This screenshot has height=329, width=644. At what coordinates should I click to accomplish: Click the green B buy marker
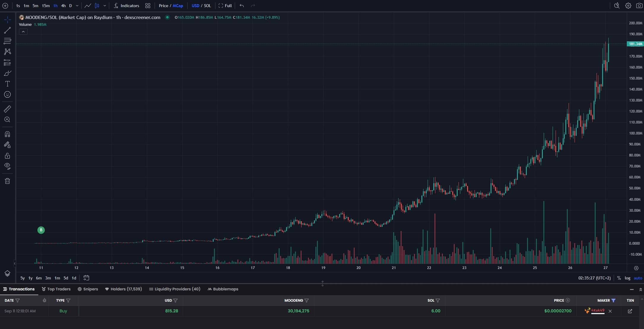[41, 230]
